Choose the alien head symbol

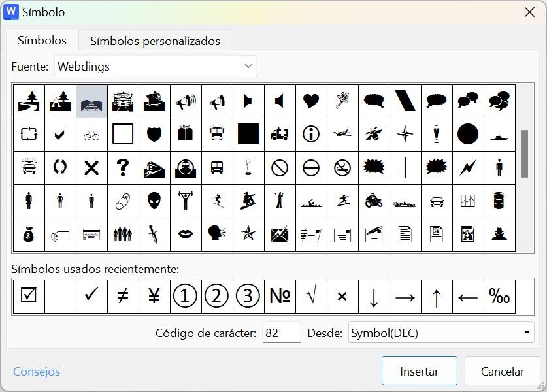click(x=154, y=201)
